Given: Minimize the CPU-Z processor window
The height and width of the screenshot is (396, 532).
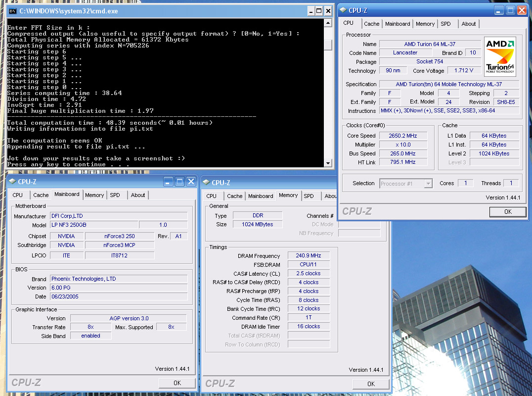Looking at the screenshot, I should coord(498,10).
